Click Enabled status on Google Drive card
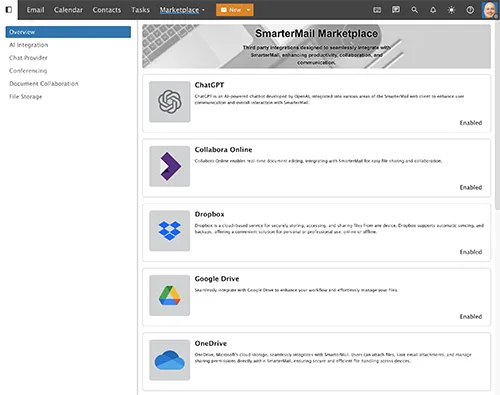The height and width of the screenshot is (395, 500). 471,316
